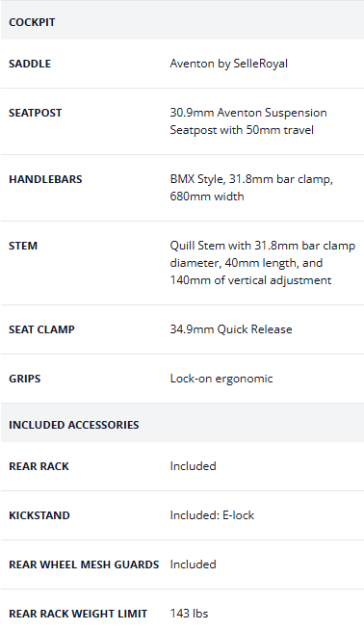Select the SEATPOST label
The height and width of the screenshot is (630, 364).
tap(36, 113)
